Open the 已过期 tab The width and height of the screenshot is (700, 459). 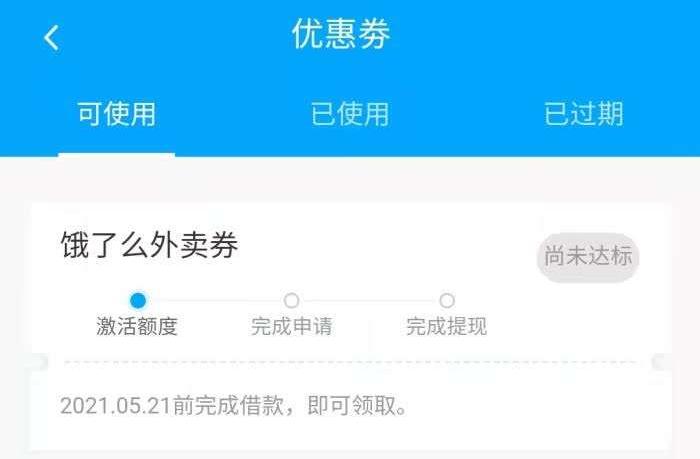tap(583, 114)
